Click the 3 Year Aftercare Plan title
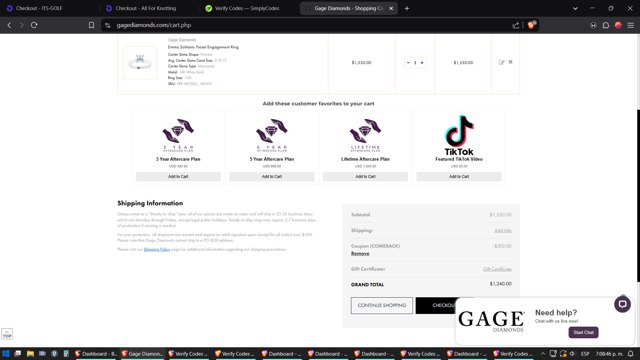Image resolution: width=640 pixels, height=360 pixels. click(178, 159)
